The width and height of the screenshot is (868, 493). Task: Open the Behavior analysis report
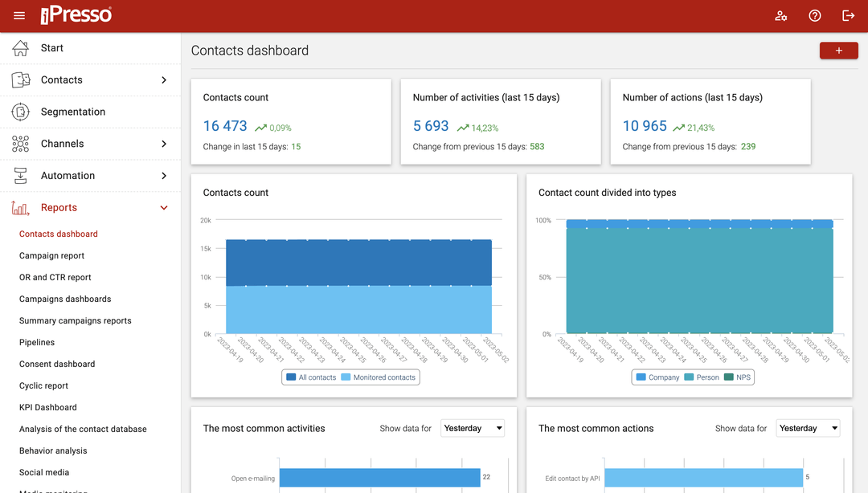tap(53, 450)
